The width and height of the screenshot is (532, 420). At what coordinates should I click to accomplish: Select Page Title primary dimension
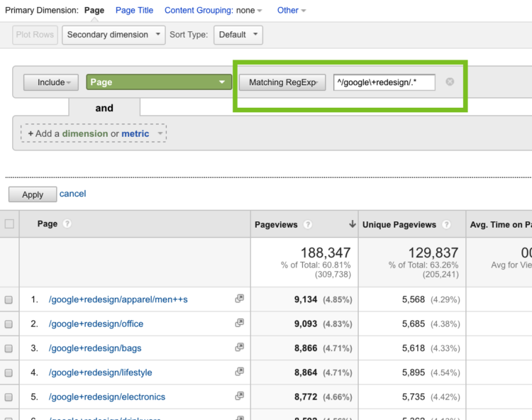tap(134, 11)
